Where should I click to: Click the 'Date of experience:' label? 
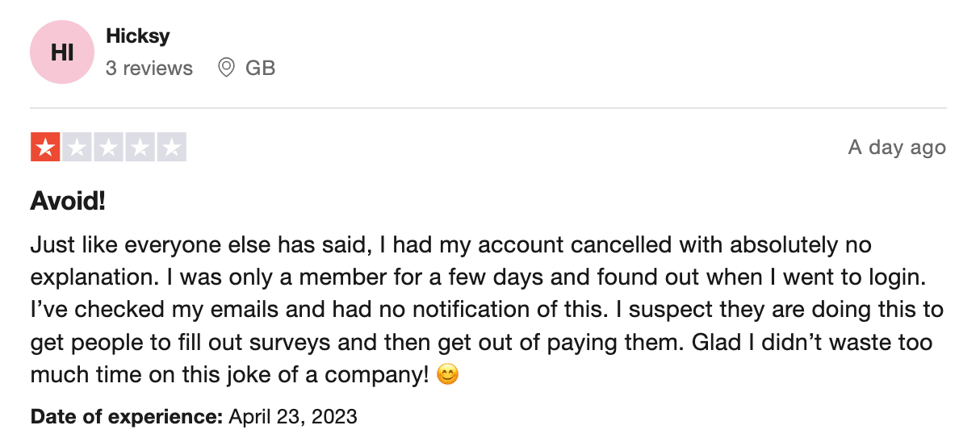pyautogui.click(x=127, y=417)
